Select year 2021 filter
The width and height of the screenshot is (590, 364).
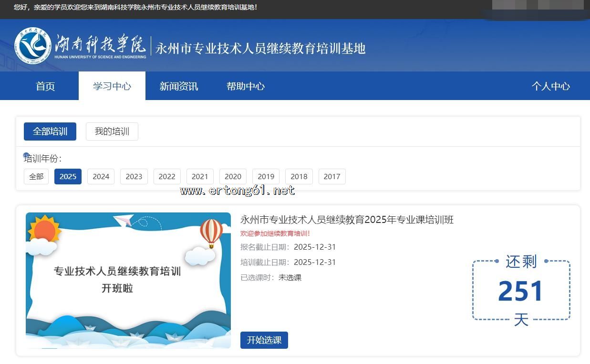point(200,176)
